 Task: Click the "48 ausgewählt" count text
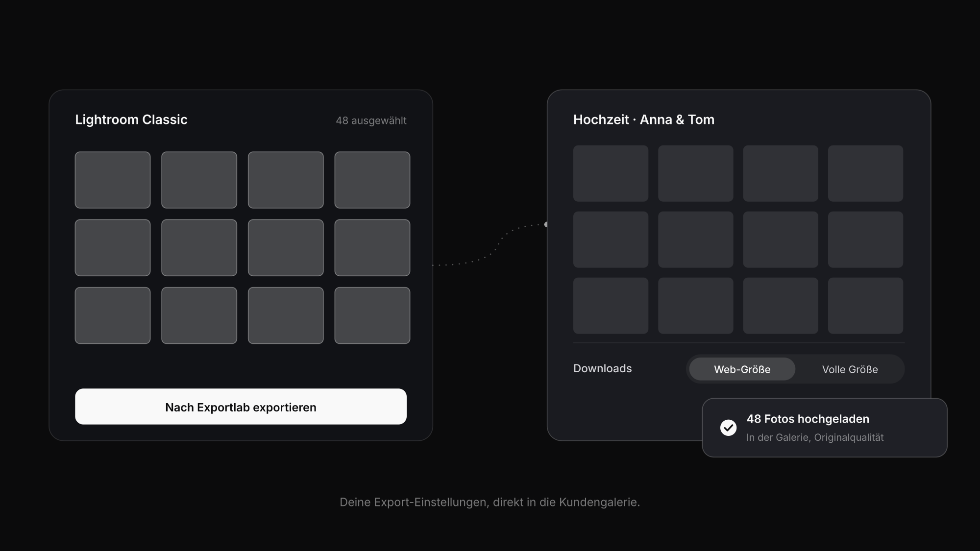[371, 120]
